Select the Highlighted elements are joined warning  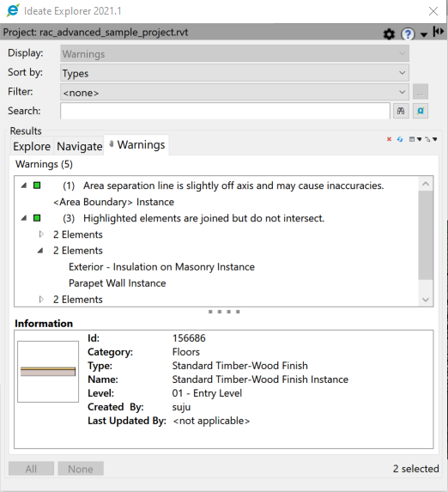[203, 218]
